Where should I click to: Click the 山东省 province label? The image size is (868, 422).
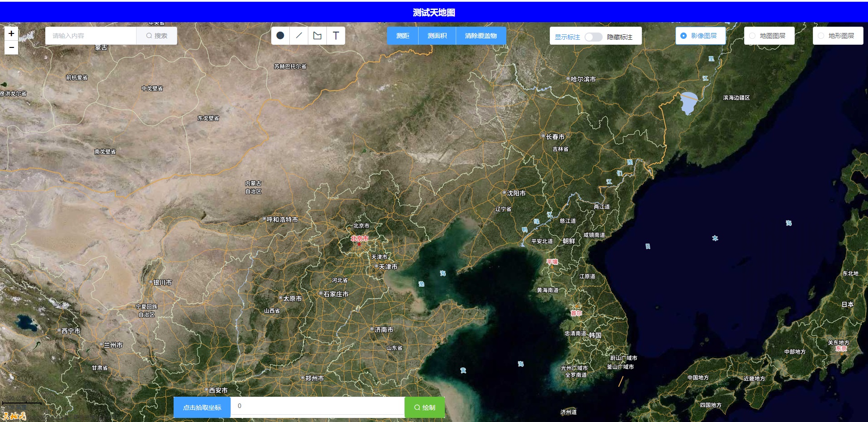(394, 348)
